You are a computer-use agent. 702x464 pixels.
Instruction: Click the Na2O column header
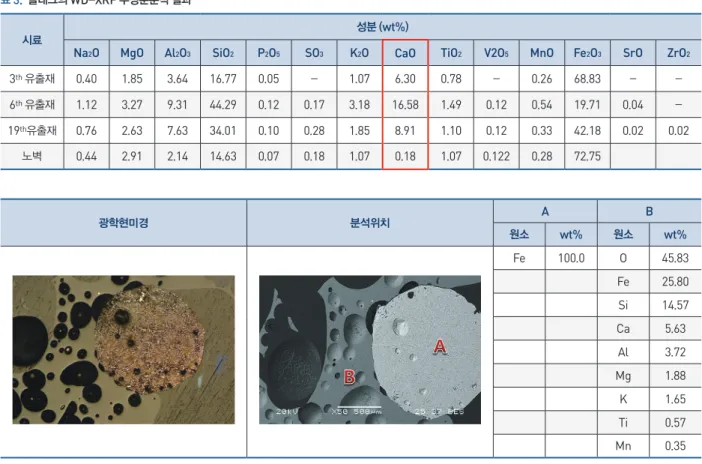[x=86, y=53]
